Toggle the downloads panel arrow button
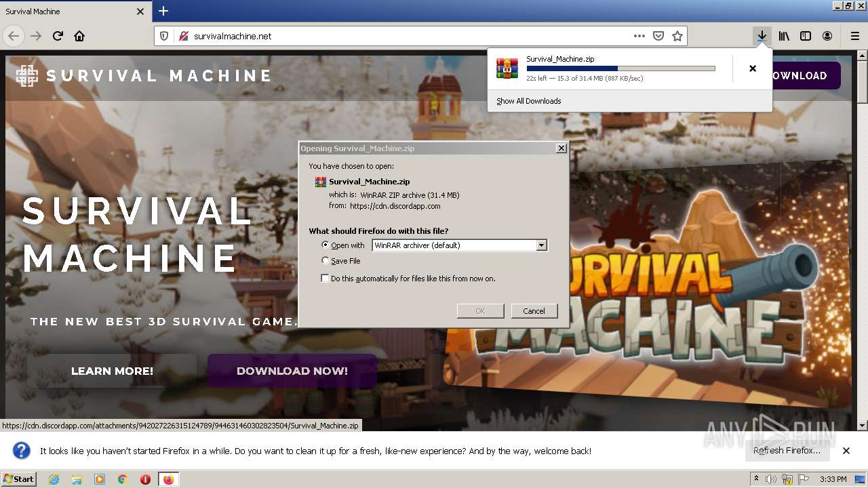The width and height of the screenshot is (868, 488). 762,36
